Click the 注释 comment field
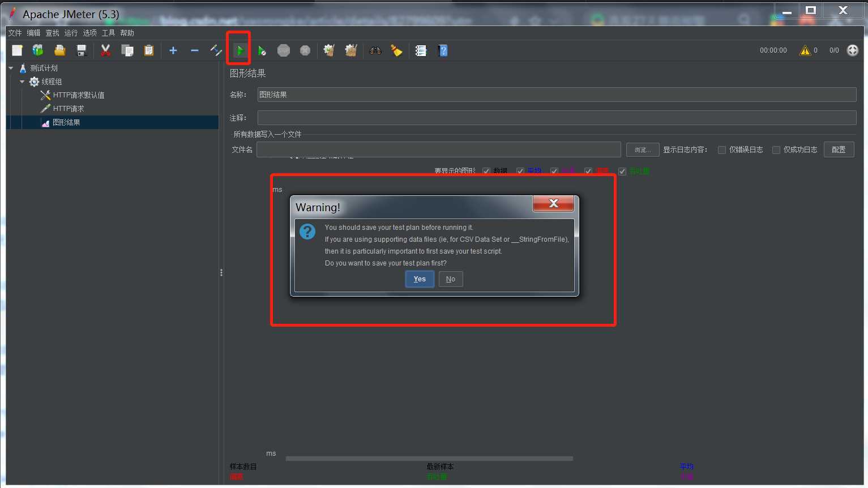The height and width of the screenshot is (488, 868). tap(557, 118)
